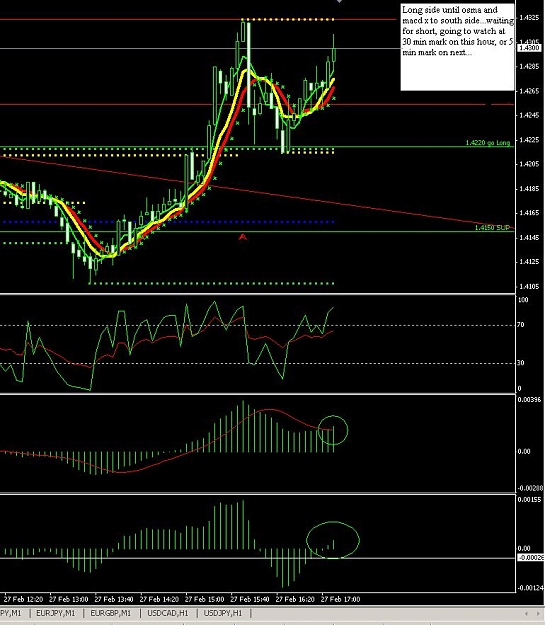The image size is (545, 625).
Task: Click the 0.00155 OsMA scale label
Action: point(529,499)
